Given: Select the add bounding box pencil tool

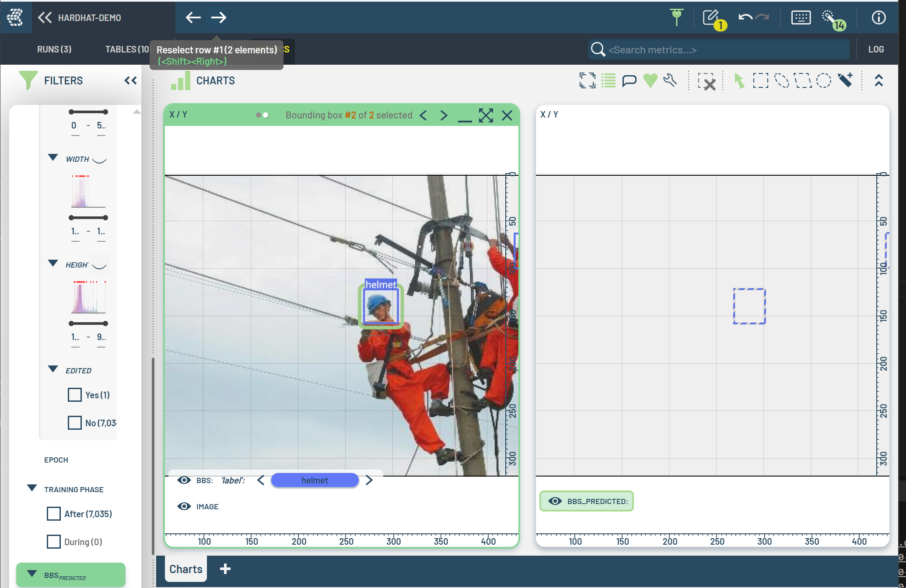Looking at the screenshot, I should pos(845,80).
